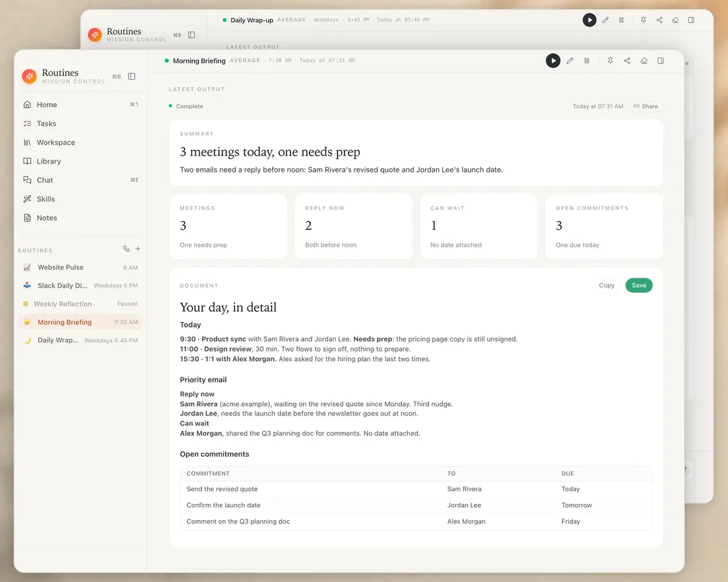Image resolution: width=728 pixels, height=582 pixels.
Task: Save the document with green Save button
Action: coord(639,286)
